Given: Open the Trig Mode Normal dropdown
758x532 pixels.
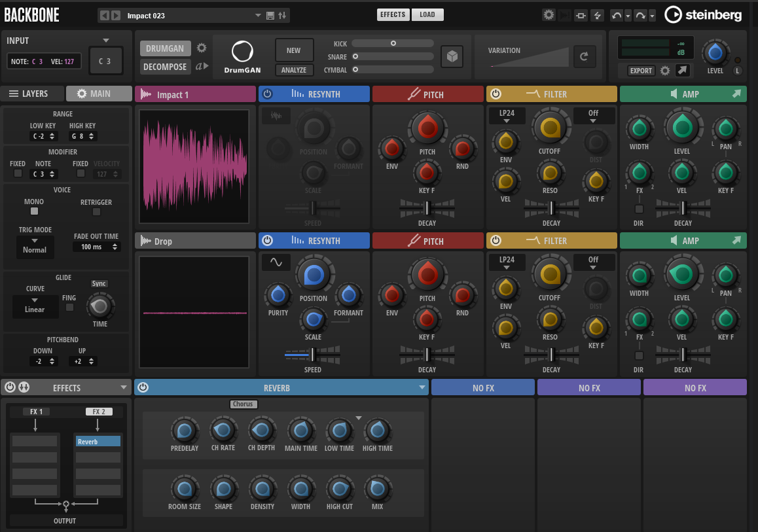Looking at the screenshot, I should 35,246.
